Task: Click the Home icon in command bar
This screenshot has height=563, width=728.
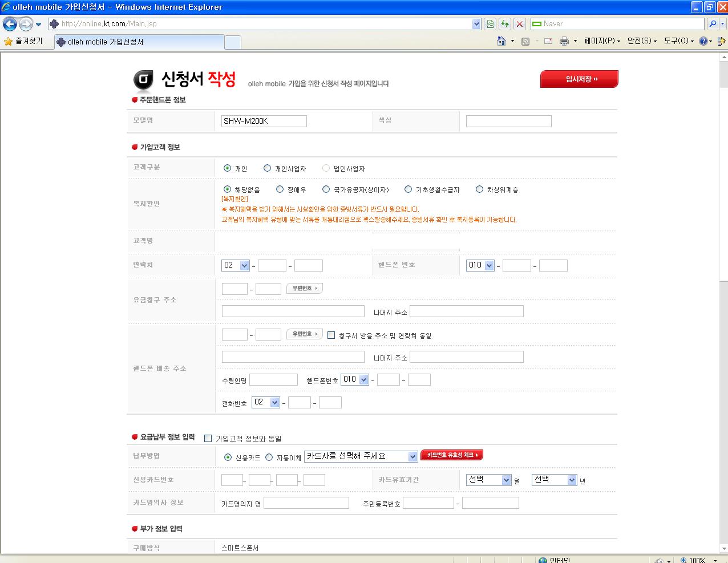Action: pos(501,41)
